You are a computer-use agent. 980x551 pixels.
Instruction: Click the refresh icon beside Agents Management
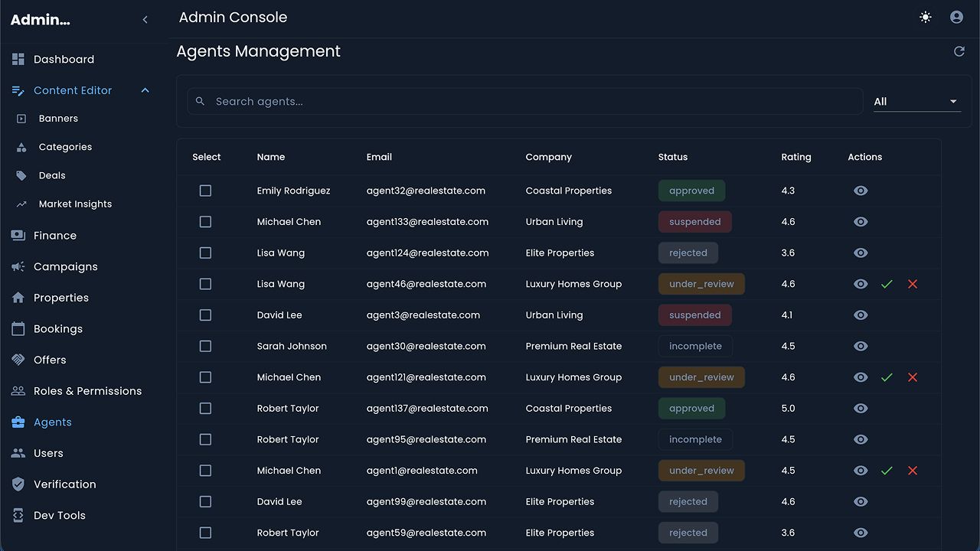coord(959,51)
